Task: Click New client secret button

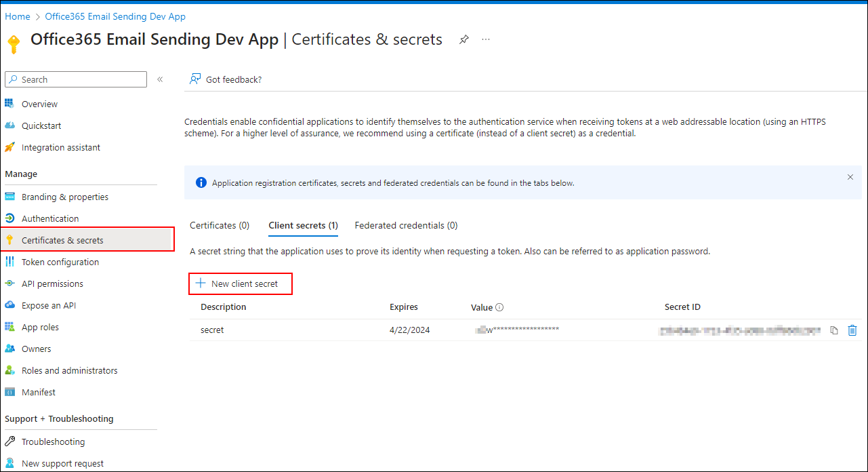Action: click(x=240, y=283)
